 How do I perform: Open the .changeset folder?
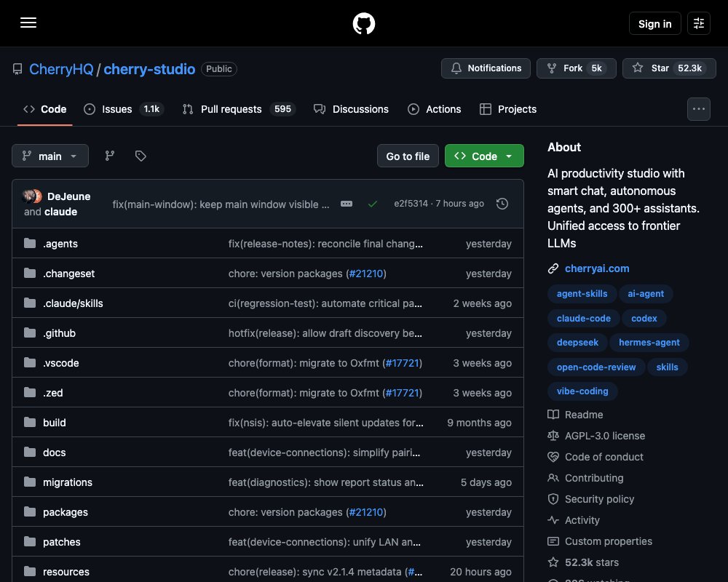(x=68, y=274)
